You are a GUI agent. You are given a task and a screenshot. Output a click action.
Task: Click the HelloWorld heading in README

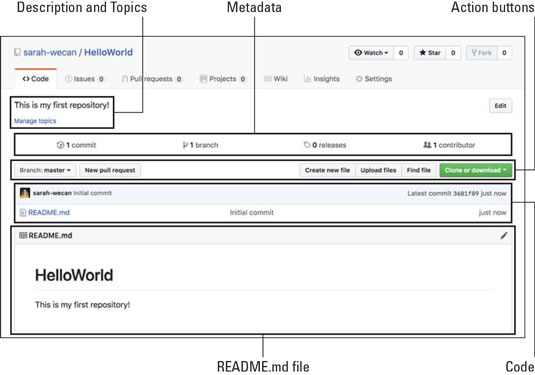point(74,275)
